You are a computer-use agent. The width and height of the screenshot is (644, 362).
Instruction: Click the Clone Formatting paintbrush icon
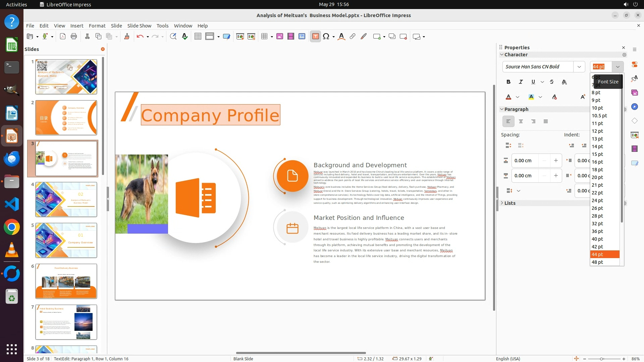pyautogui.click(x=126, y=37)
